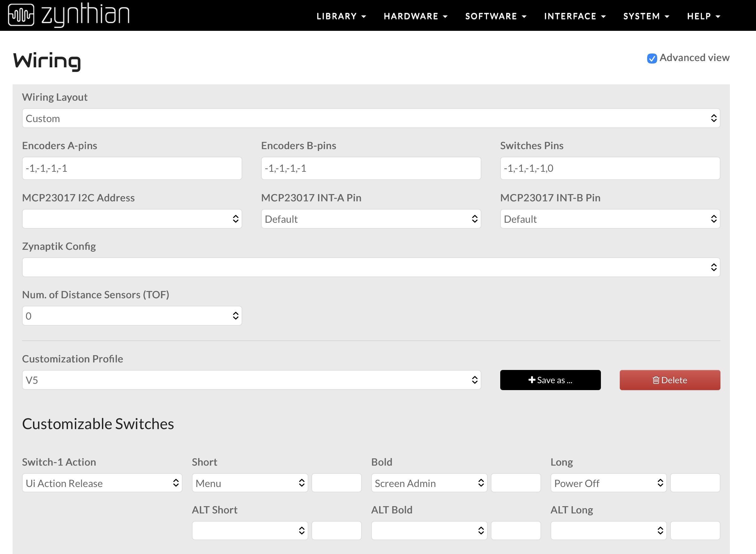Open the Hardware menu
Screen dimensions: 756x554
click(x=415, y=16)
